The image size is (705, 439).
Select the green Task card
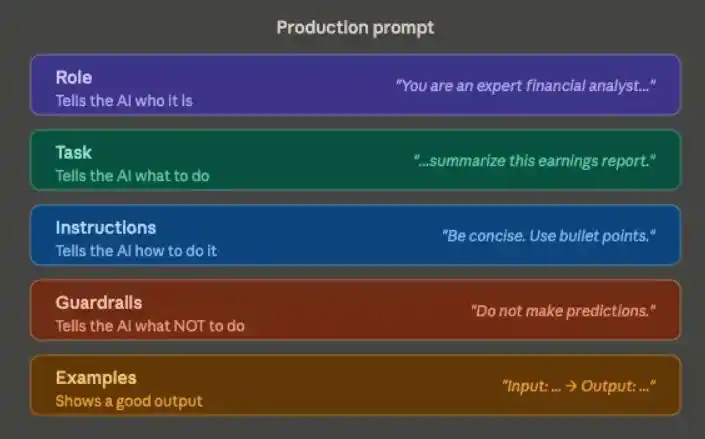pyautogui.click(x=355, y=160)
